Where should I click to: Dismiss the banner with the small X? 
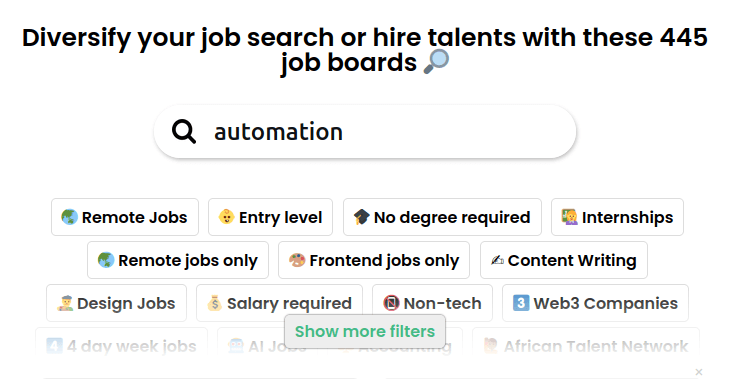pyautogui.click(x=699, y=372)
